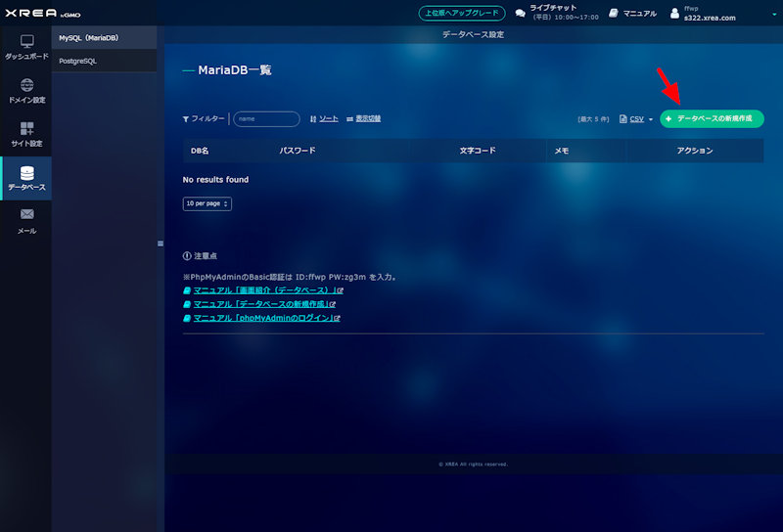
Task: Click 上位版へアップグレード button
Action: (461, 14)
